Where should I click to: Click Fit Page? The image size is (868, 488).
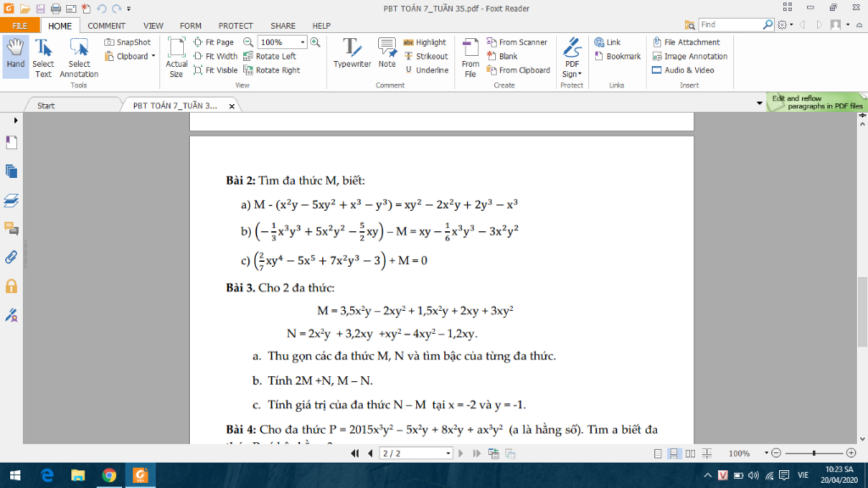click(x=214, y=42)
